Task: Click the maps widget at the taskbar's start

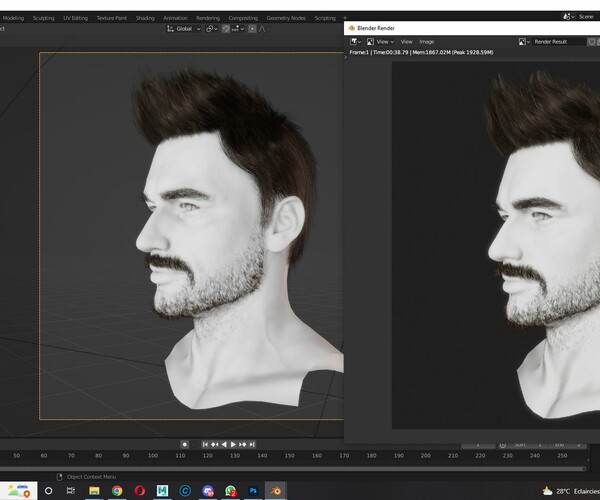Action: tap(18, 491)
